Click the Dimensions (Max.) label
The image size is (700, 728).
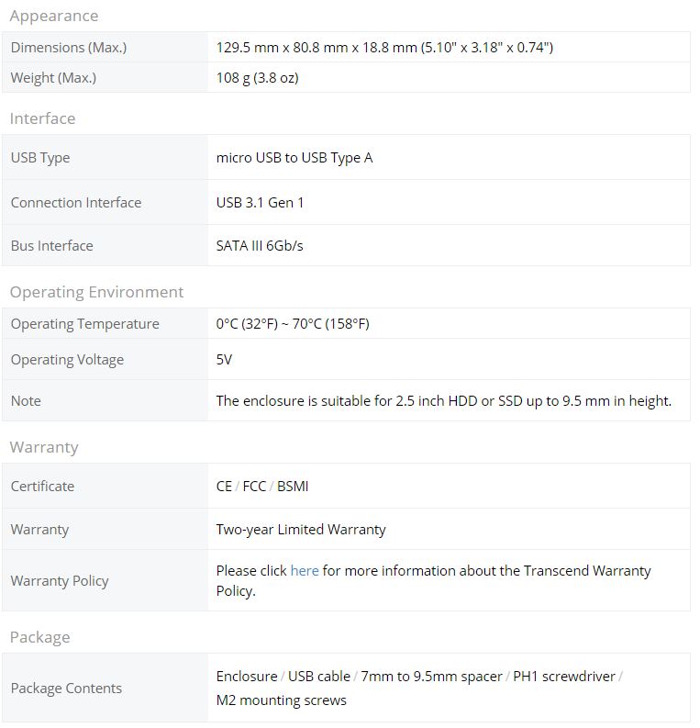tap(69, 48)
